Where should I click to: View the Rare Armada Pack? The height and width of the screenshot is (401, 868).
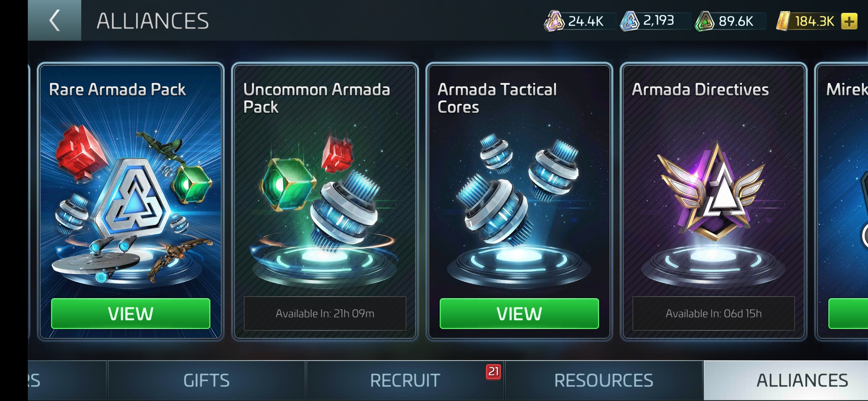point(131,313)
